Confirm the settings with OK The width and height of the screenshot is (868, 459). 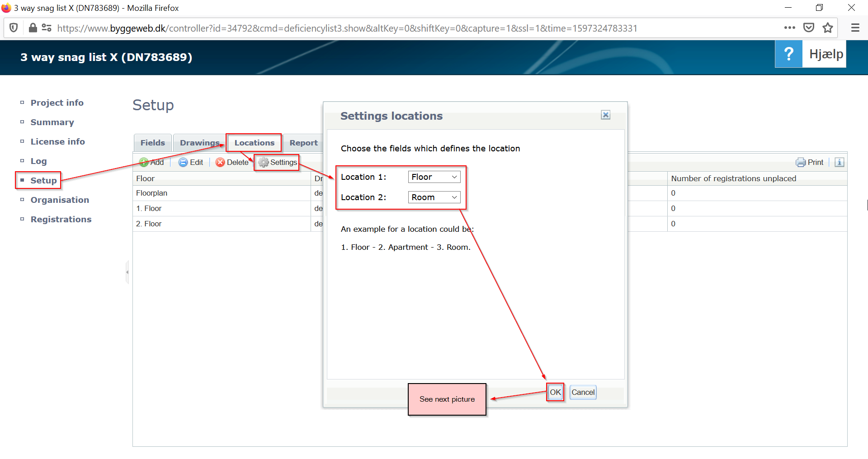555,392
